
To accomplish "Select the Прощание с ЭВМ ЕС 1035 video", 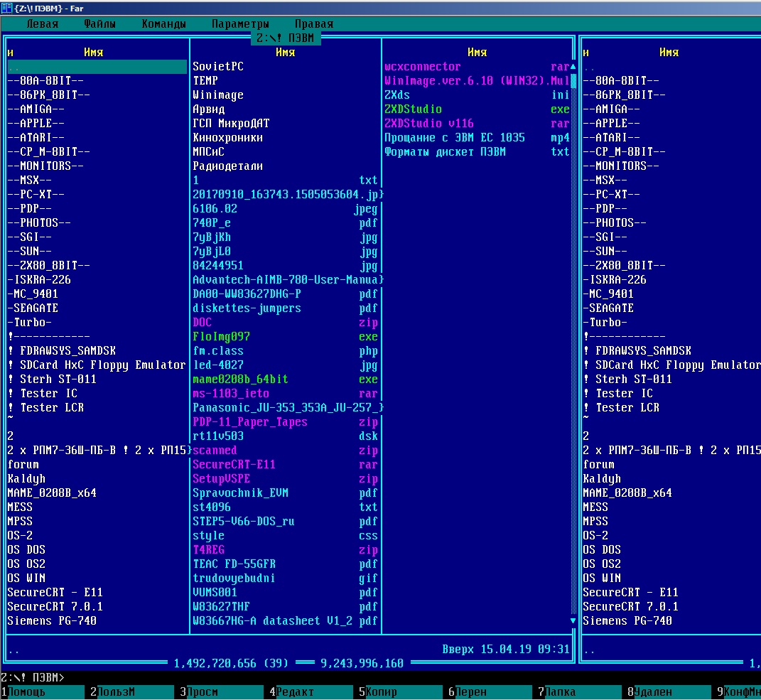I will [455, 137].
